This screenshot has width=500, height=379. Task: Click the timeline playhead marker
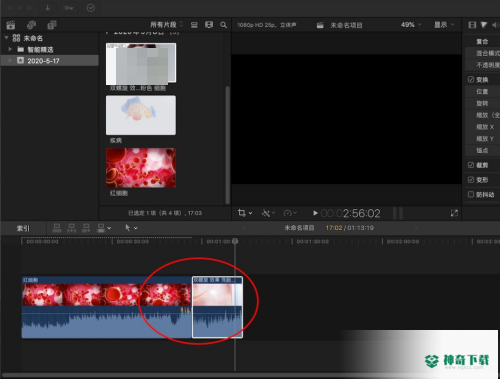coord(235,241)
